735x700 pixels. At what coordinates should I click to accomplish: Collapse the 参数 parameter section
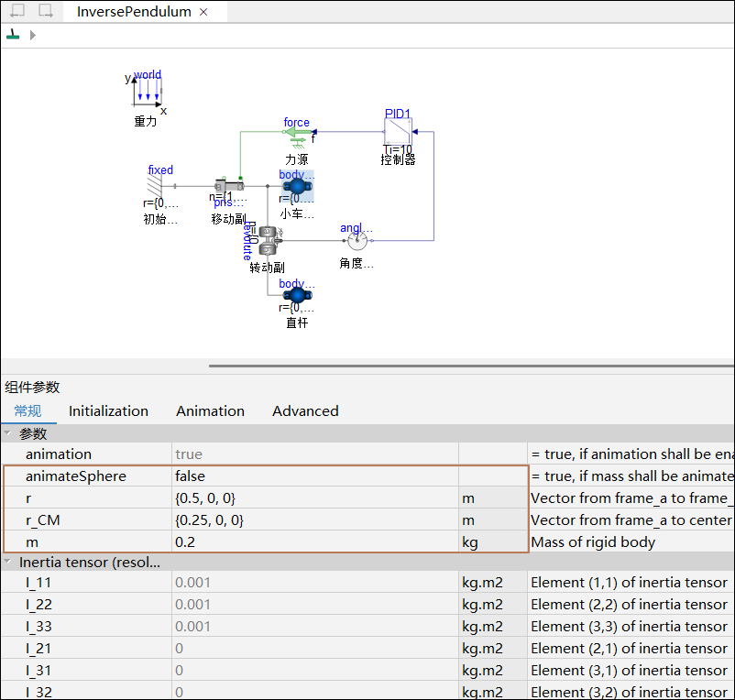coord(8,433)
